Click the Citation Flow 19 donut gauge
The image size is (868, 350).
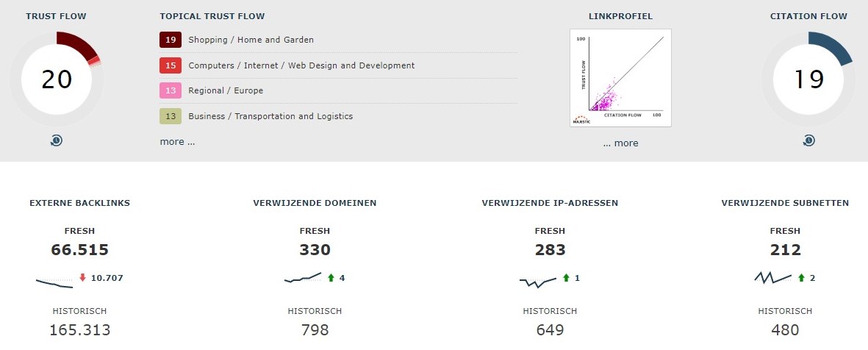pyautogui.click(x=808, y=79)
